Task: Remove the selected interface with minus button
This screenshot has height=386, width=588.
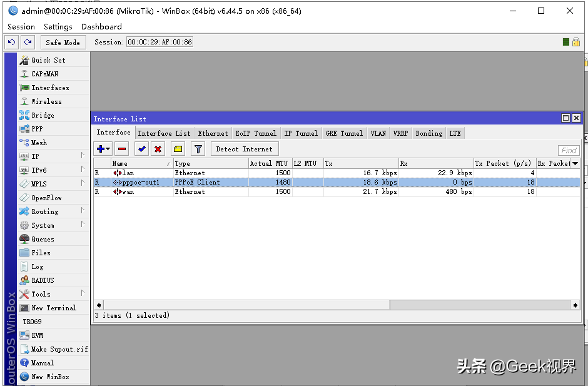Action: click(122, 149)
